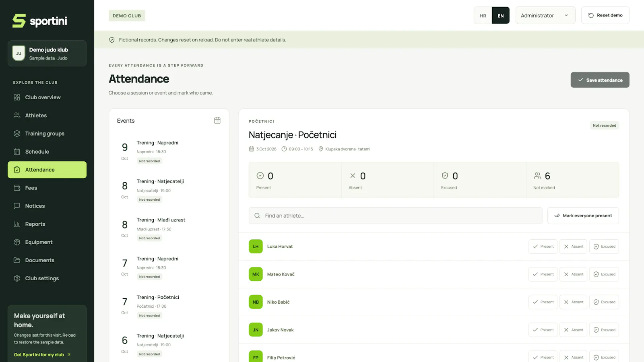Image resolution: width=644 pixels, height=362 pixels.
Task: Mark Niko Babić as Excused
Action: (604, 302)
